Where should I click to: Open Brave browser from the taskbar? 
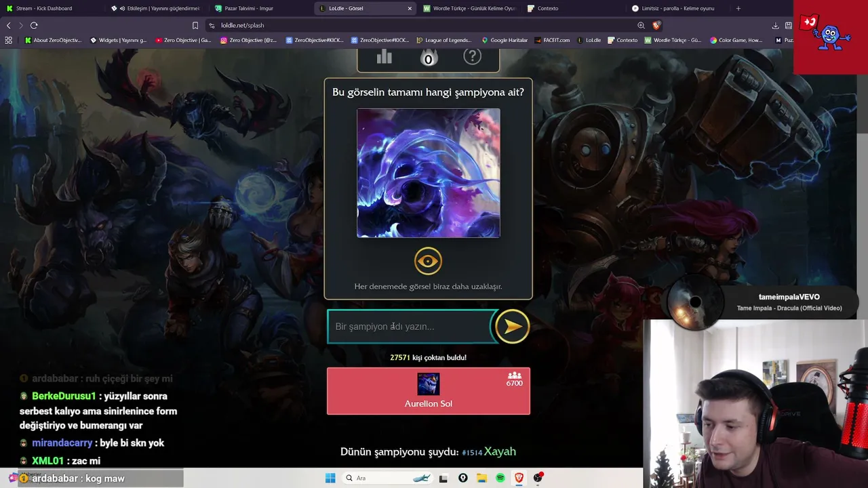pos(519,479)
